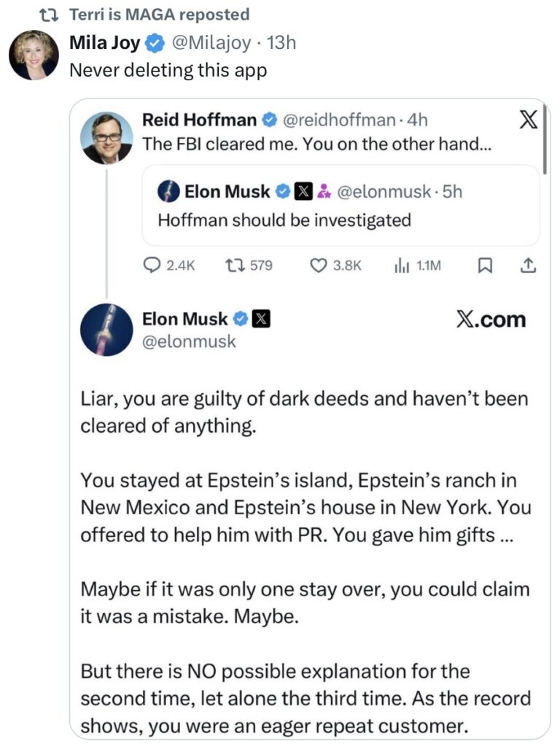Click the Mila Joy display name

(104, 44)
